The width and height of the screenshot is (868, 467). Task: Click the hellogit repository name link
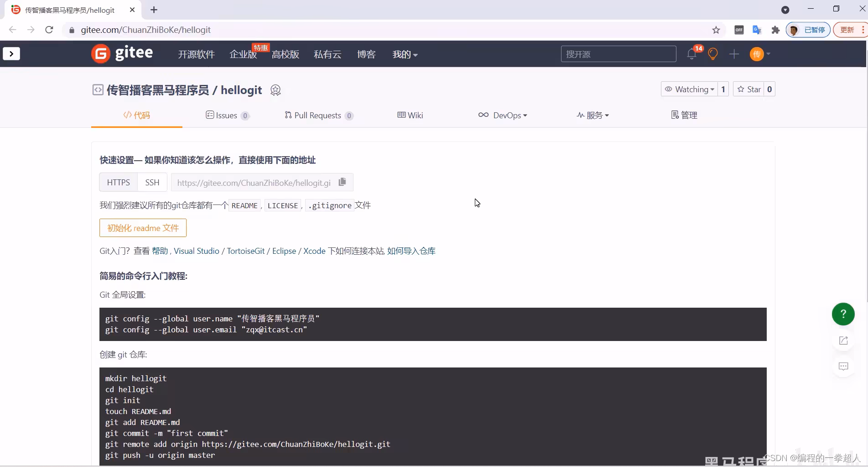(x=241, y=90)
